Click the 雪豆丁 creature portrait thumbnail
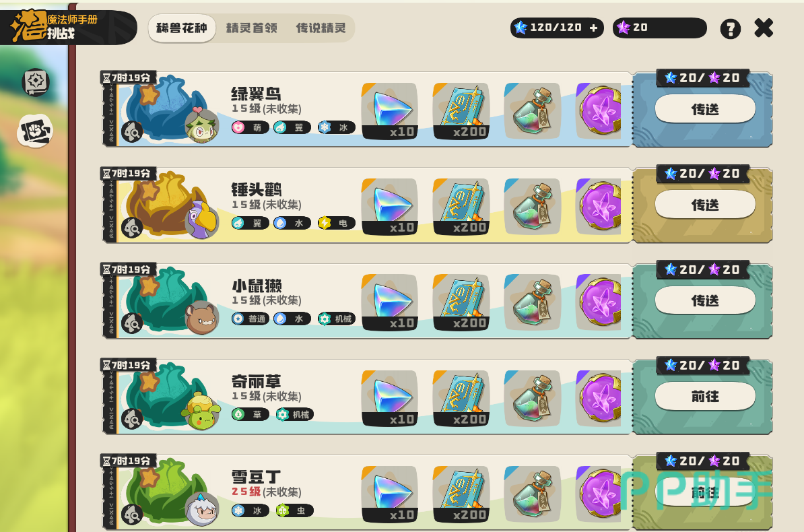804x532 pixels. tap(202, 508)
